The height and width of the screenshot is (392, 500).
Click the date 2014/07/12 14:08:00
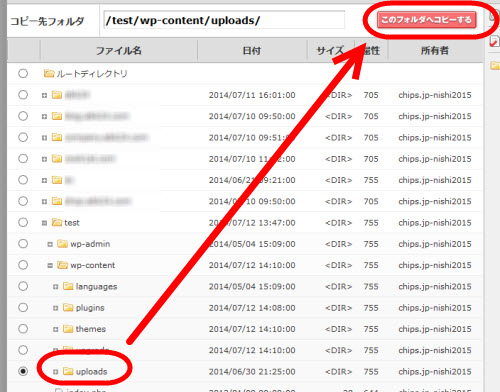[x=252, y=308]
